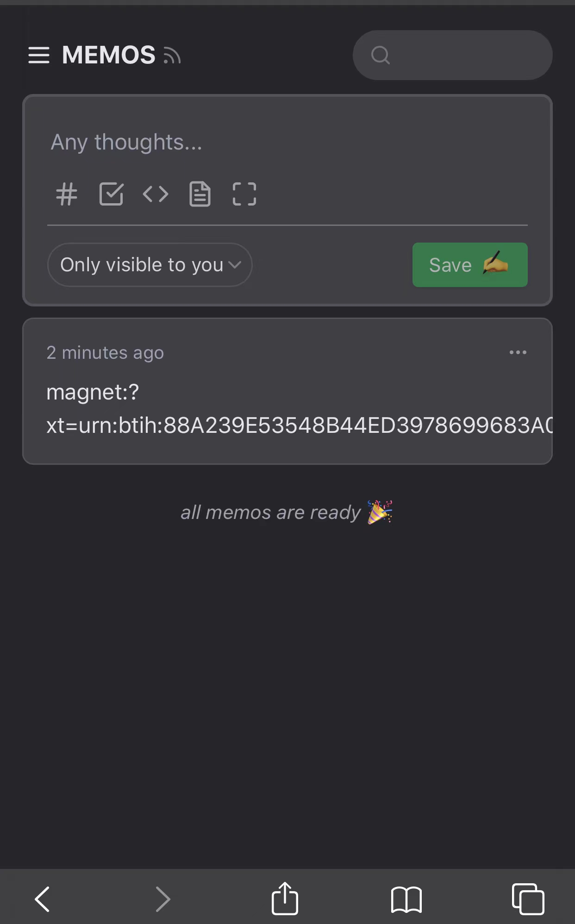Expand the Only visible to you dropdown
This screenshot has width=575, height=924.
150,265
